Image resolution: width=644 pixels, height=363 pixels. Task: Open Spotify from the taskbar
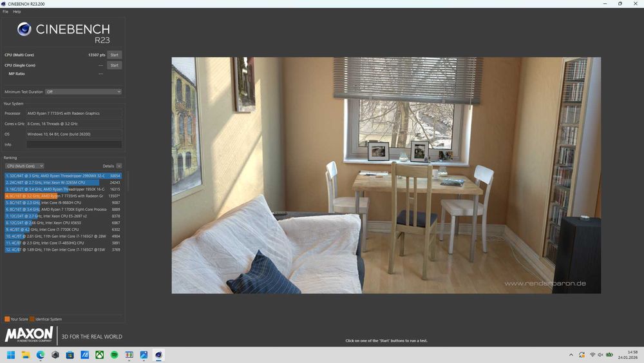pyautogui.click(x=114, y=355)
